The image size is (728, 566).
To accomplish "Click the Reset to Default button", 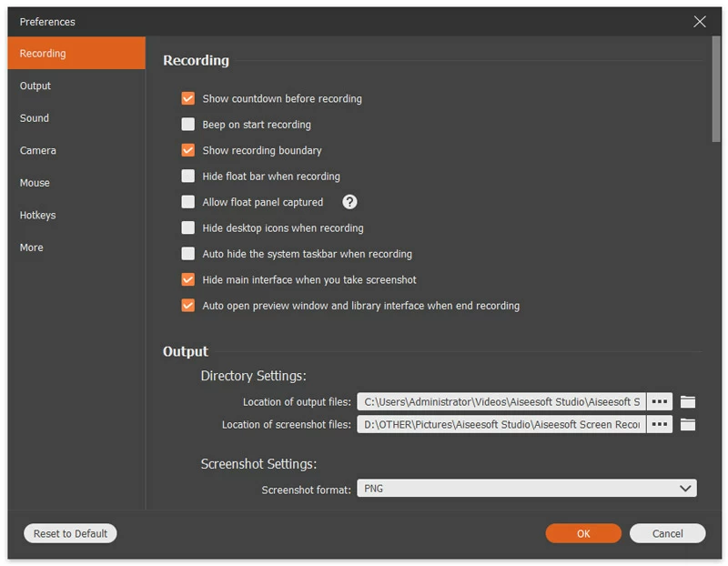I will click(69, 533).
